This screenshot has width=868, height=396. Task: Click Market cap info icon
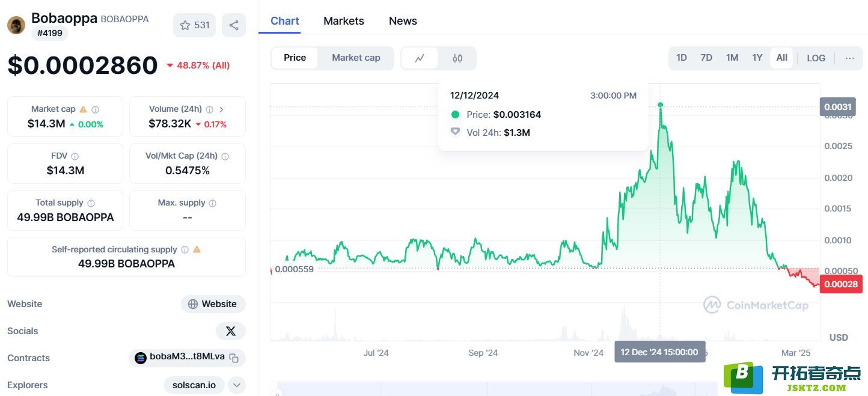point(95,109)
